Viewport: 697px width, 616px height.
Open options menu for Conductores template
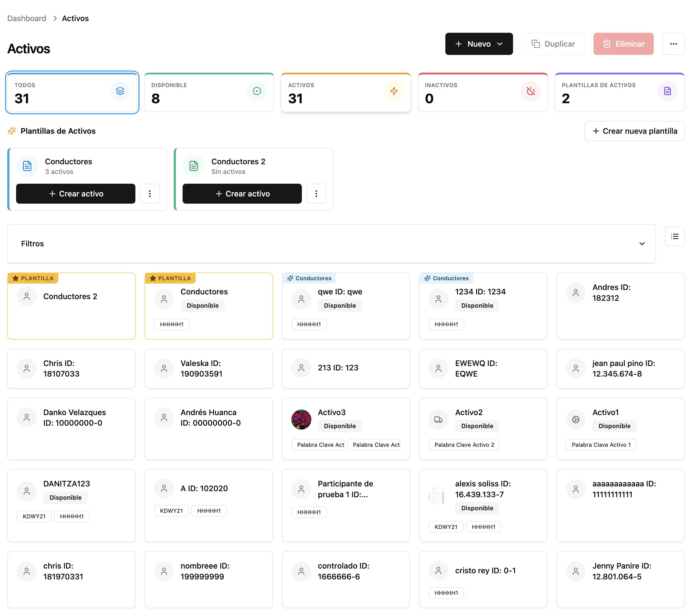150,194
